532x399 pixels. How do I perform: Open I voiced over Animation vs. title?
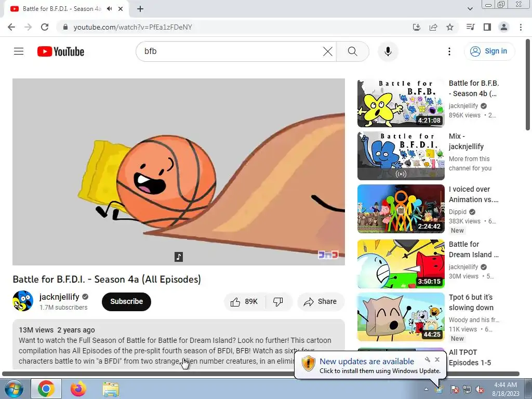click(474, 194)
